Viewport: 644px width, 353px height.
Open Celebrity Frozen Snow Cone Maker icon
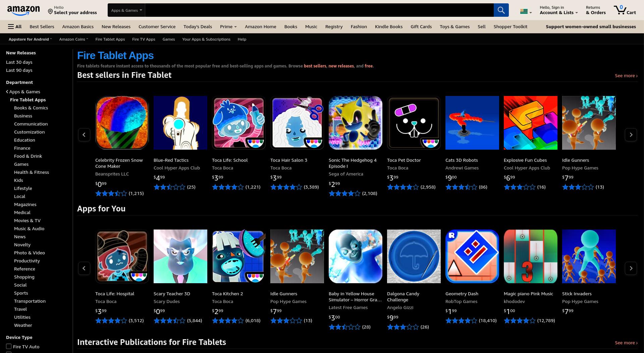[122, 123]
